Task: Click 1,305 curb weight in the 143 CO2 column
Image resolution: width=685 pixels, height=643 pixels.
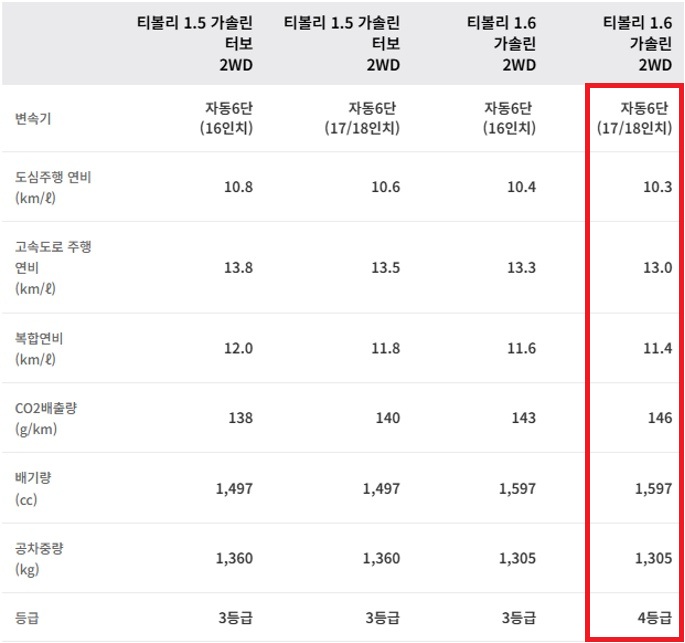Action: point(518,559)
